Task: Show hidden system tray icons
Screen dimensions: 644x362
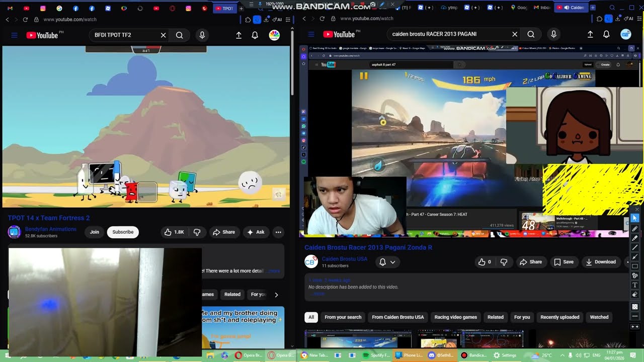Action: (562, 355)
